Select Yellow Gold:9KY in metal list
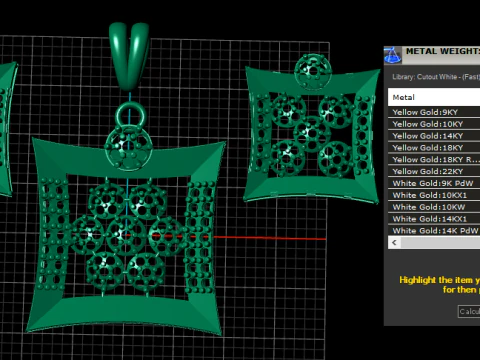This screenshot has width=480, height=360. tap(434, 112)
